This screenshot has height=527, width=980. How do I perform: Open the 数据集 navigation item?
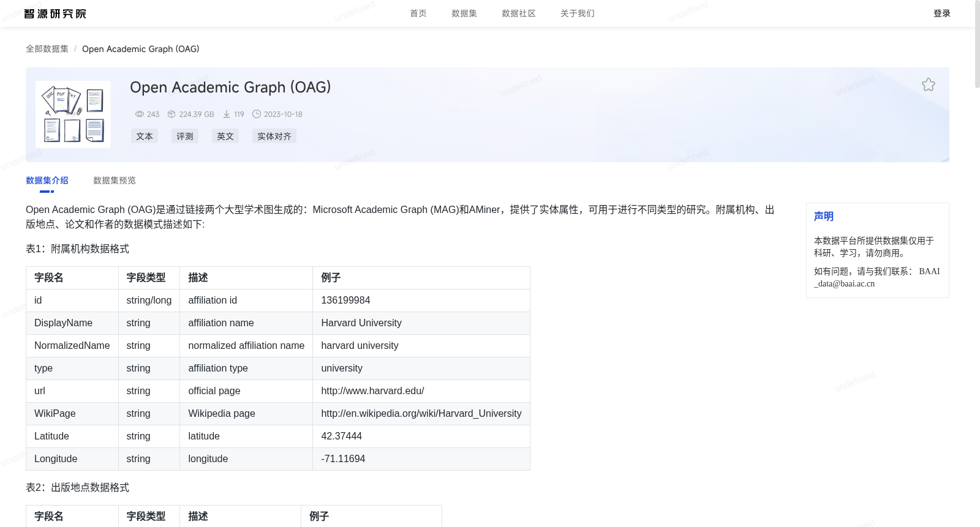click(x=464, y=13)
